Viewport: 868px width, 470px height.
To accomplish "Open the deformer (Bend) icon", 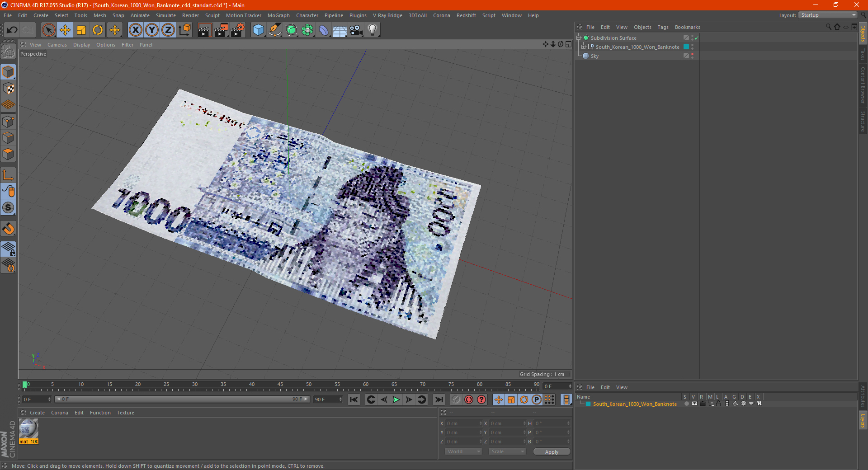I will (x=324, y=30).
